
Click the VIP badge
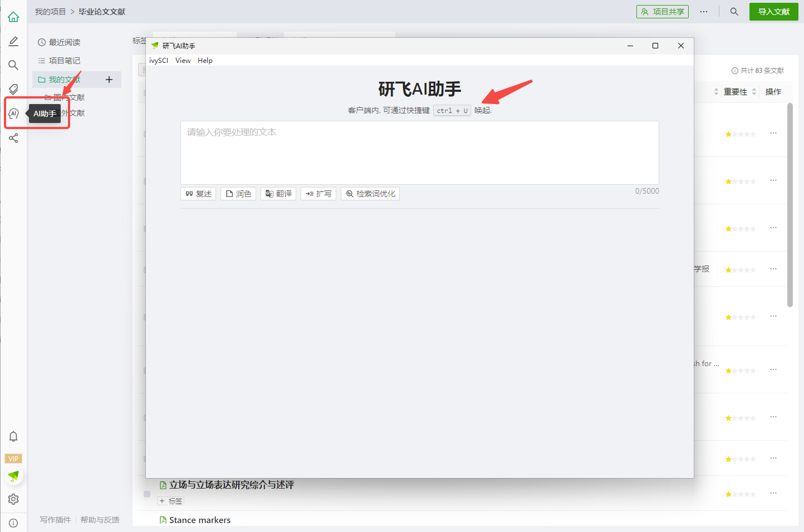[x=13, y=459]
